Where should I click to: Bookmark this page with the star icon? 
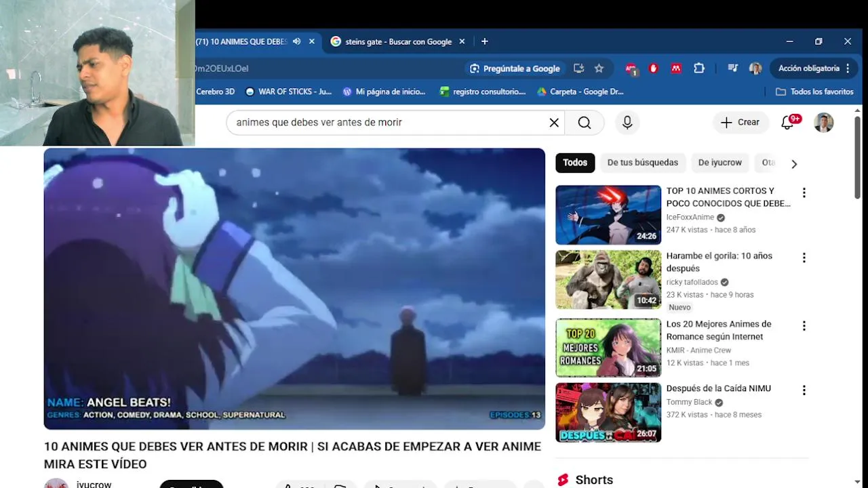pos(599,68)
